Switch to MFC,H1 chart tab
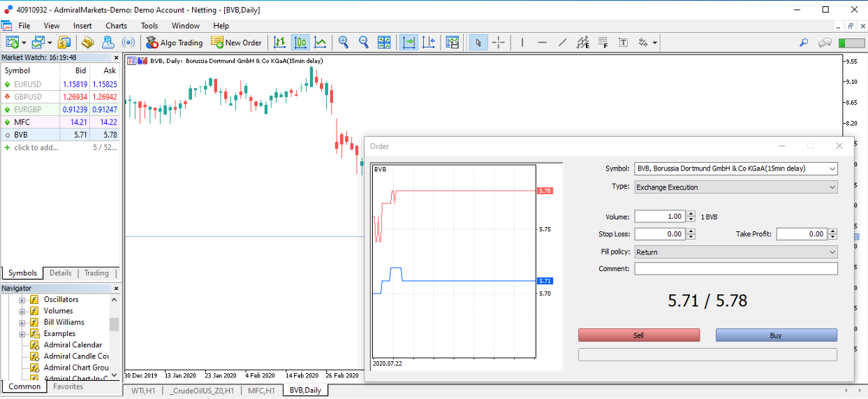 pos(262,391)
